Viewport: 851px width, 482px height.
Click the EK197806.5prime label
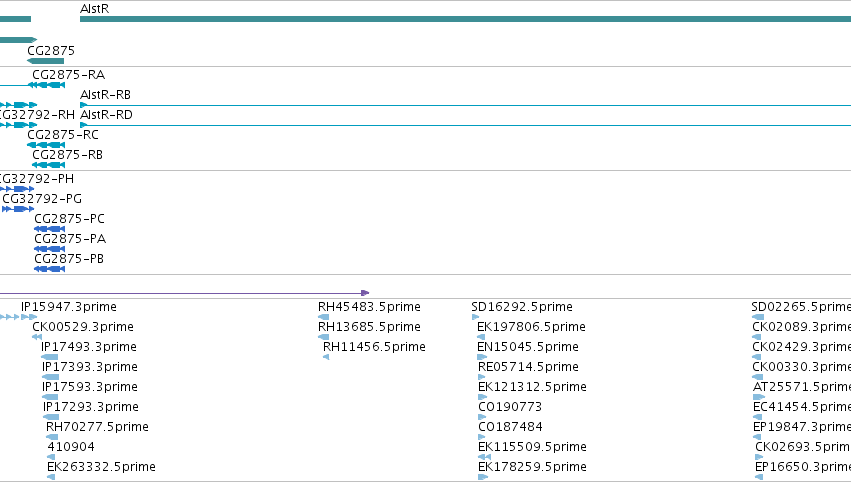(x=531, y=327)
